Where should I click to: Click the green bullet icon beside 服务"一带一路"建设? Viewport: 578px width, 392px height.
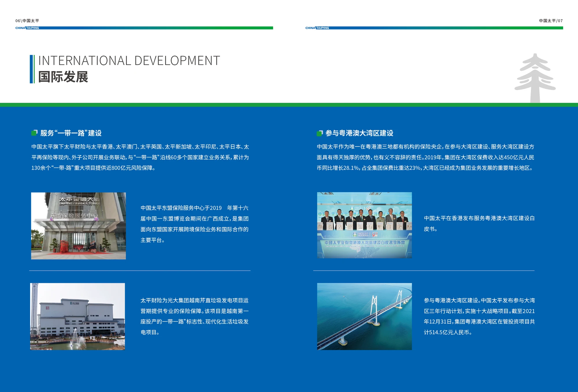tap(34, 133)
